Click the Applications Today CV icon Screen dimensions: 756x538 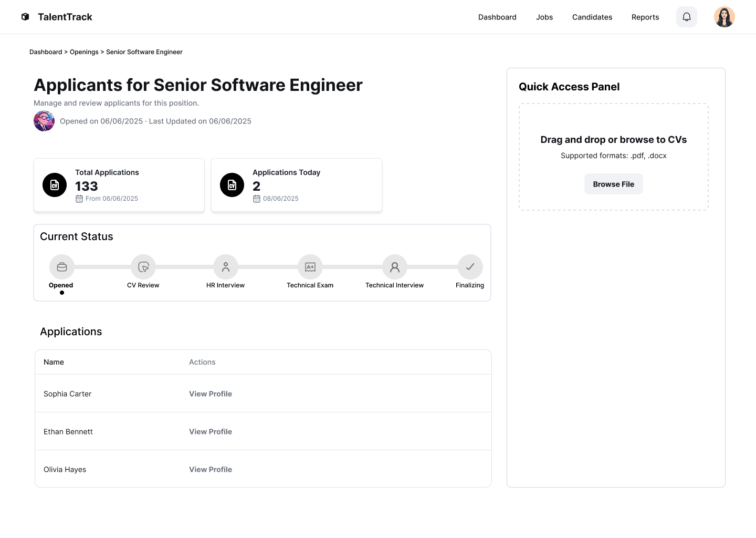click(x=232, y=185)
